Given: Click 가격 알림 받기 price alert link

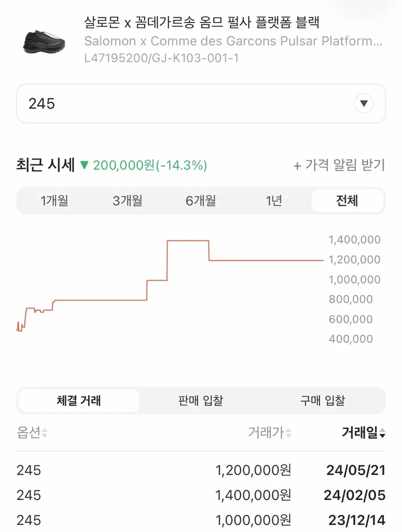Looking at the screenshot, I should point(339,166).
